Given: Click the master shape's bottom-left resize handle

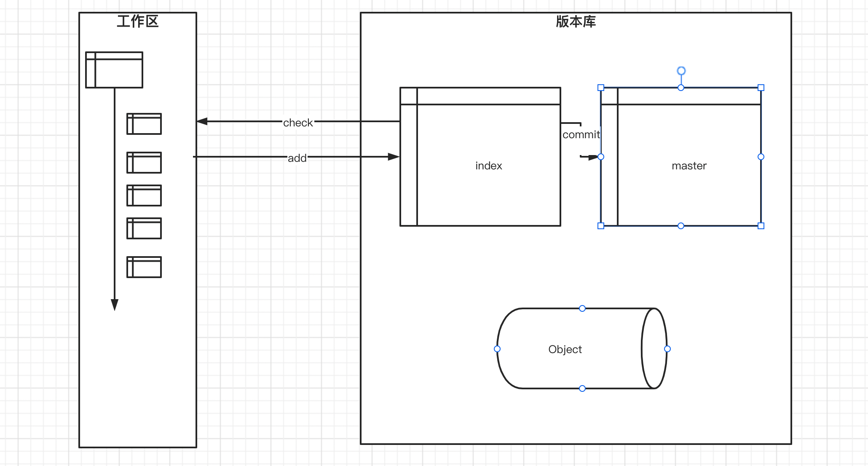Looking at the screenshot, I should click(601, 226).
